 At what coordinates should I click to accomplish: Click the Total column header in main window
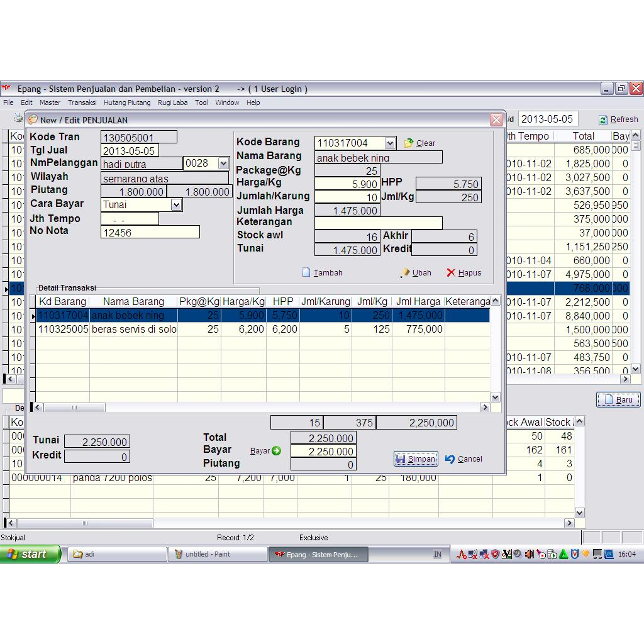click(583, 136)
